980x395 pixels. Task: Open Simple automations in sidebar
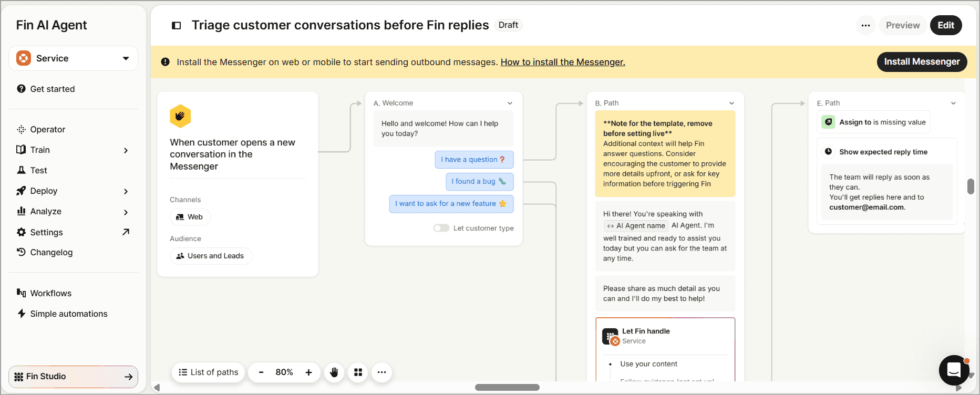69,314
